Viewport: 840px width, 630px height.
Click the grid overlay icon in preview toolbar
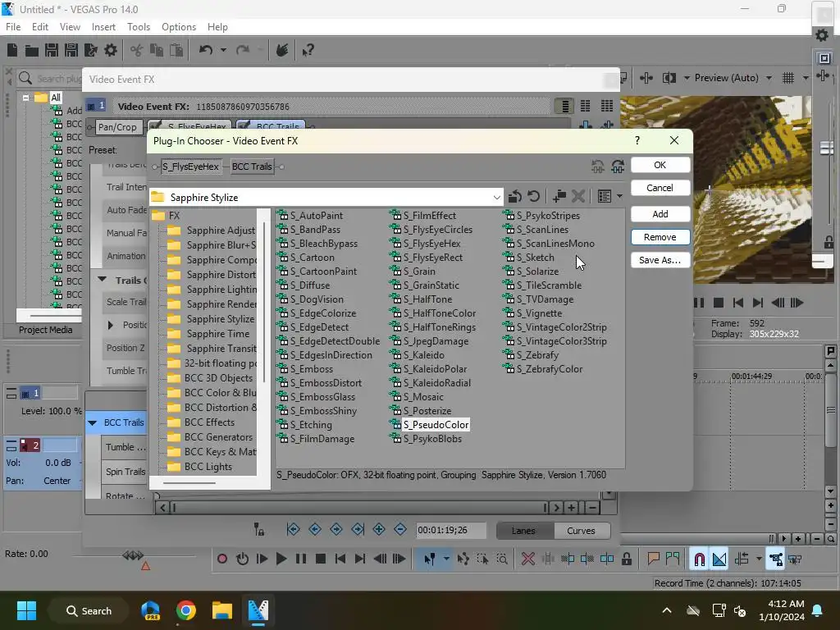(788, 78)
